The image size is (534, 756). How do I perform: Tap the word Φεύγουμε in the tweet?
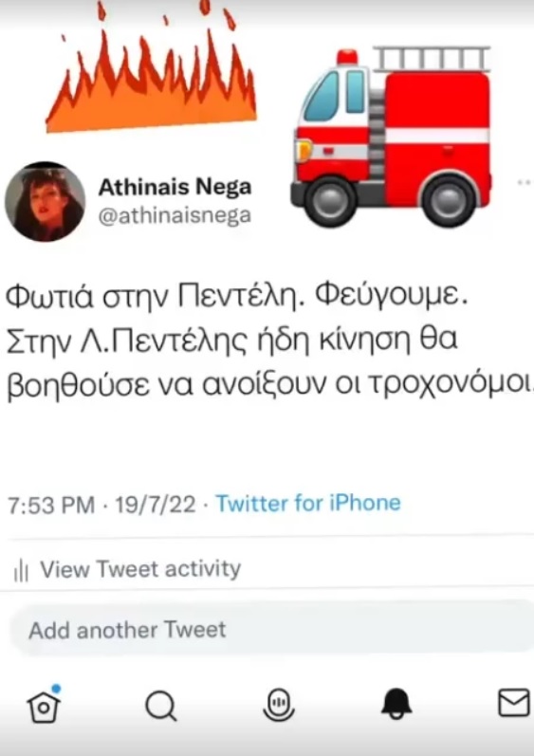coord(392,295)
